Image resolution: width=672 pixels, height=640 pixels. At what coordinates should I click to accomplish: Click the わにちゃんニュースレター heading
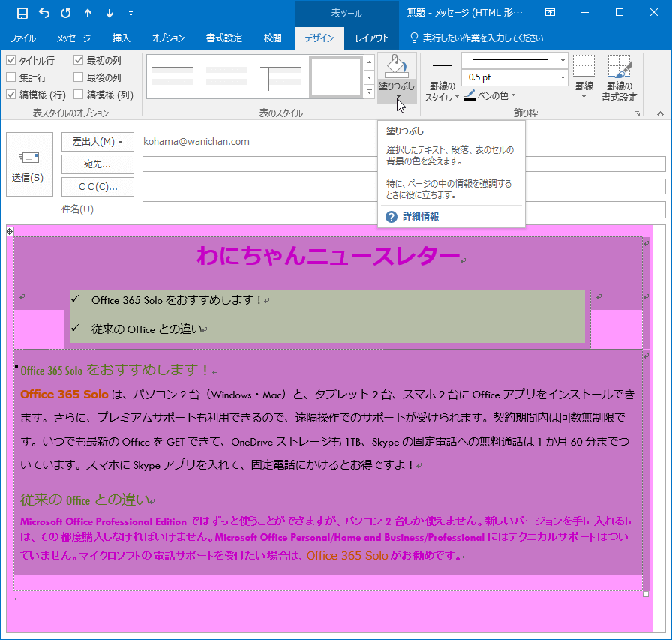coord(328,256)
